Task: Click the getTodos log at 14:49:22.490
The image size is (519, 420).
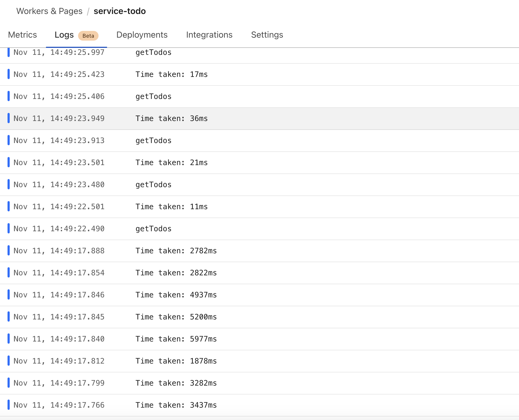Action: 153,229
